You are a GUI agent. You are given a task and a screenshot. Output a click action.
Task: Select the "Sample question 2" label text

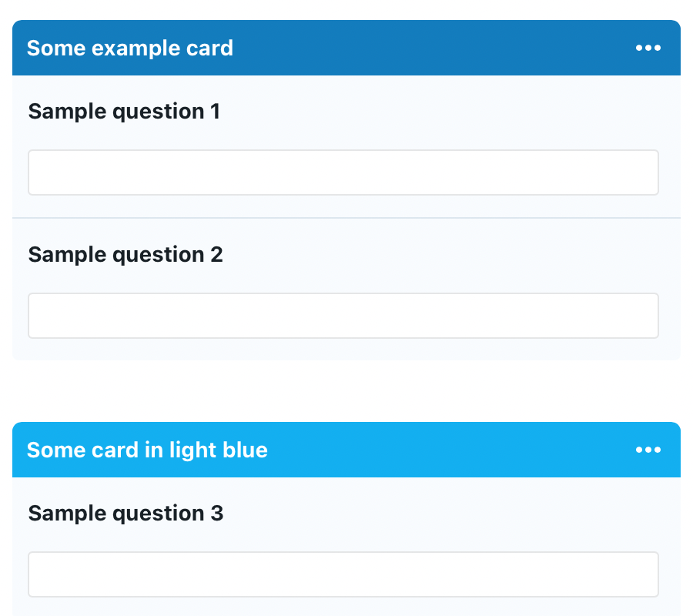coord(126,255)
